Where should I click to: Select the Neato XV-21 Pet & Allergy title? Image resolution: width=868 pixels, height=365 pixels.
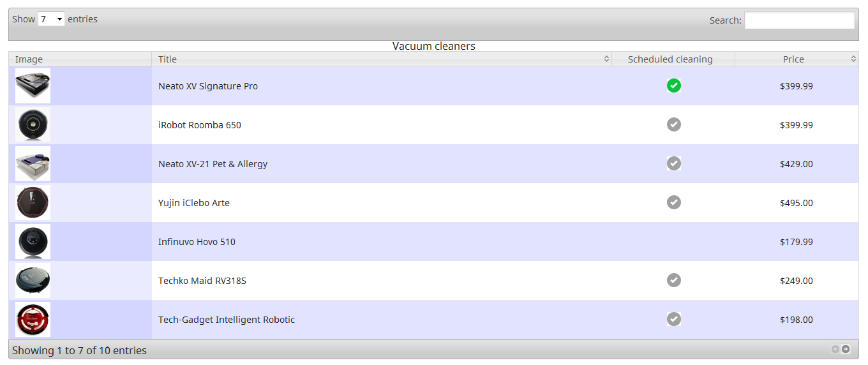click(213, 164)
